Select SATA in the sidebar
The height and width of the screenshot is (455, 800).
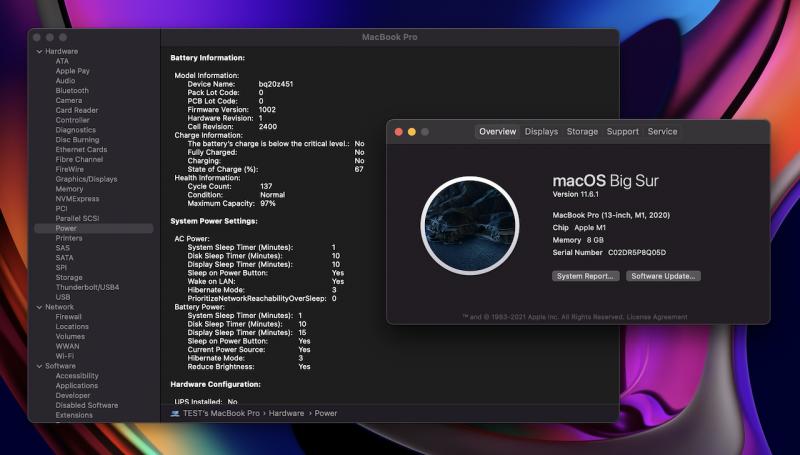(x=64, y=258)
